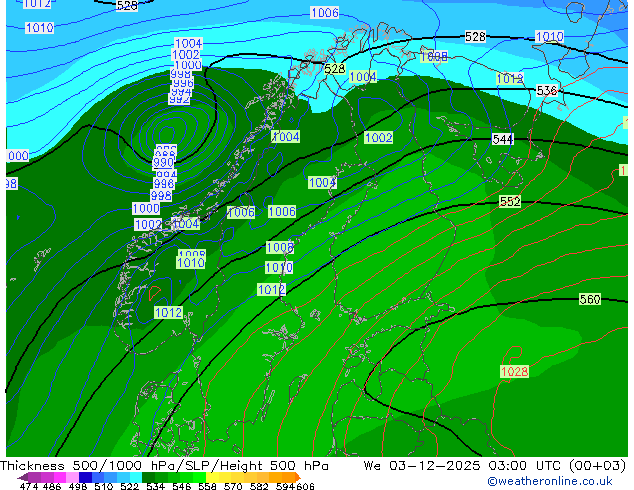Viewport: 634px width, 490px height.
Task: Open the weatheronline.co.uk credit link
Action: pos(550,481)
